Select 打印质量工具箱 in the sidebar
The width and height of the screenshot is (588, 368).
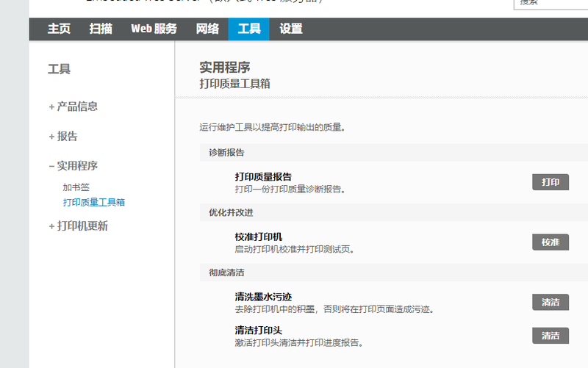coord(93,202)
